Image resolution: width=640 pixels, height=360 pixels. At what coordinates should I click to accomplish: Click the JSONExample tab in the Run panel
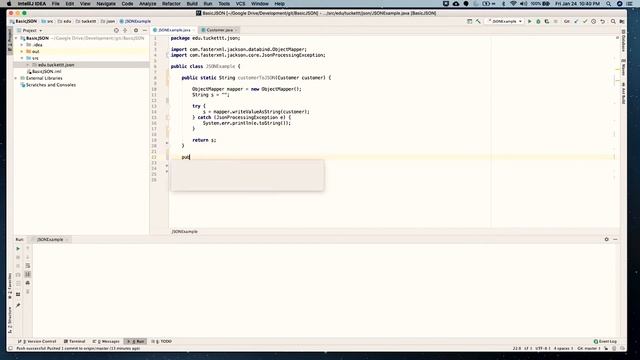pyautogui.click(x=50, y=240)
